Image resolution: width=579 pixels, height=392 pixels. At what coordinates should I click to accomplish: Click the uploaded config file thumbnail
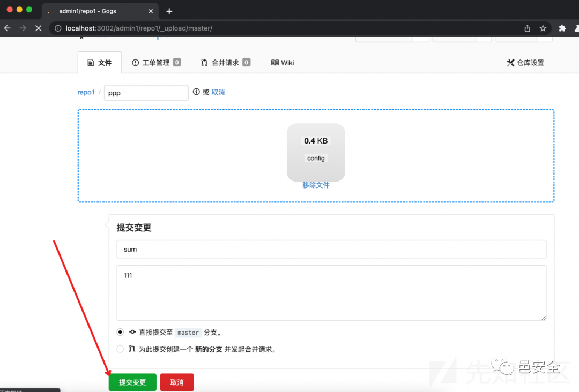(316, 152)
